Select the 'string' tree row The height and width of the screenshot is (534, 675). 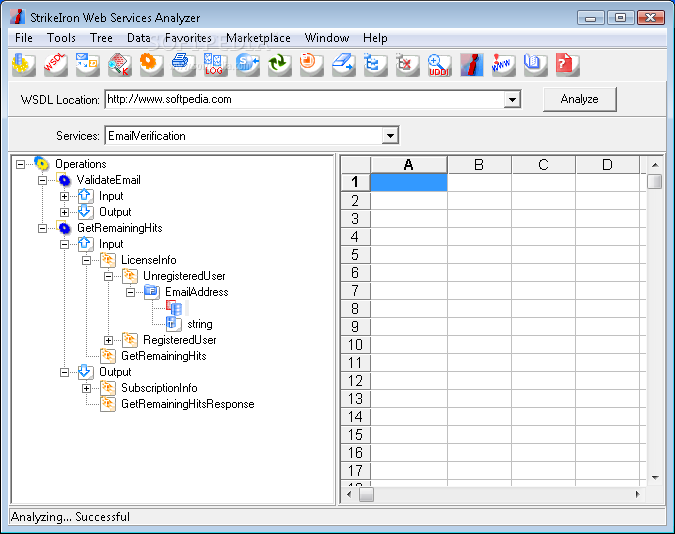[x=200, y=324]
